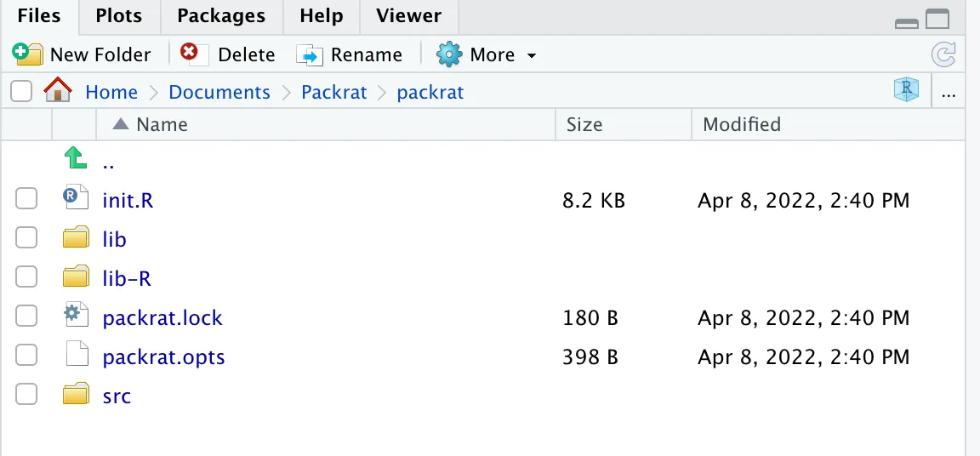Sort files by Modified column
This screenshot has height=456, width=980.
point(741,124)
